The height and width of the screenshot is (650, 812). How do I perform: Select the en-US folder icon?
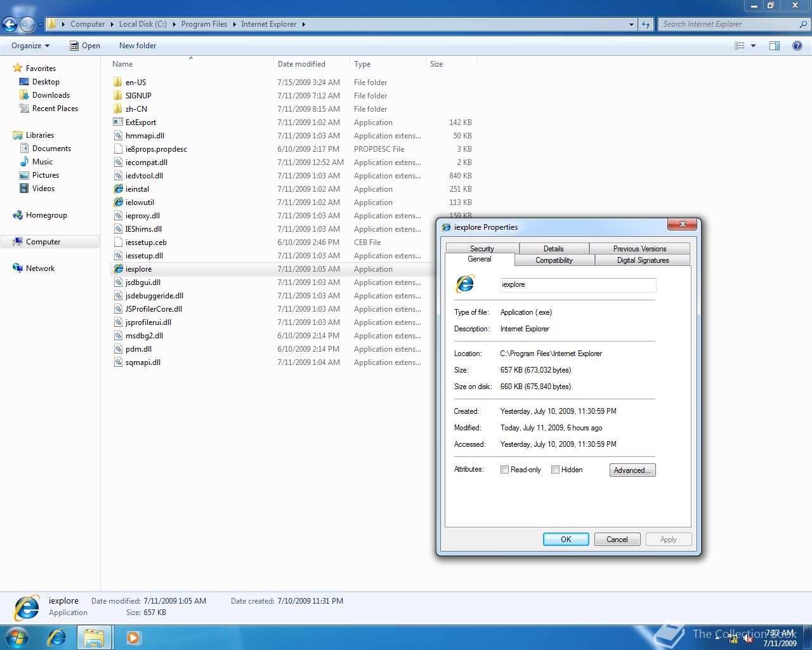tap(118, 83)
